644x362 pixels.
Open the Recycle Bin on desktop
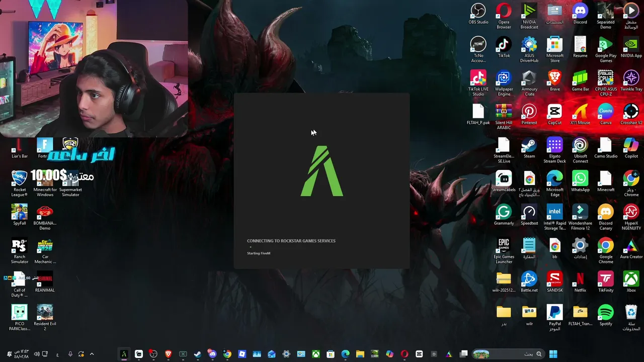pyautogui.click(x=631, y=318)
